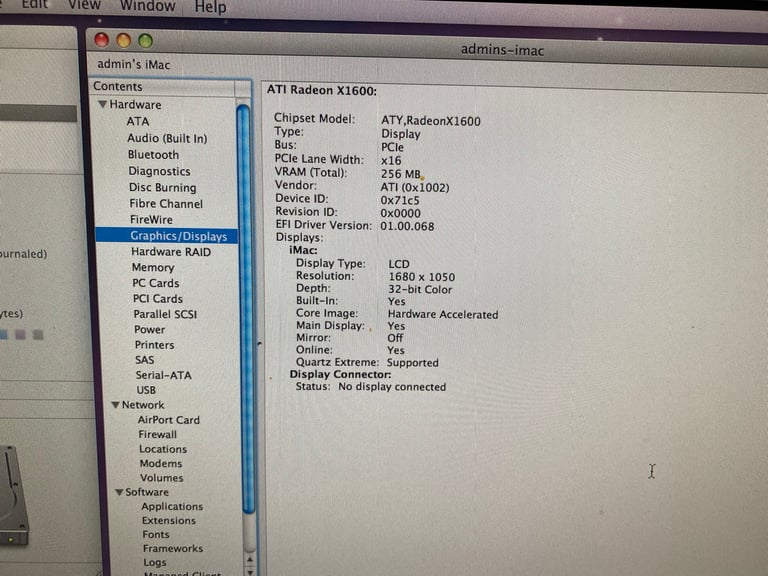
Task: Open the Help menu
Action: click(x=211, y=7)
